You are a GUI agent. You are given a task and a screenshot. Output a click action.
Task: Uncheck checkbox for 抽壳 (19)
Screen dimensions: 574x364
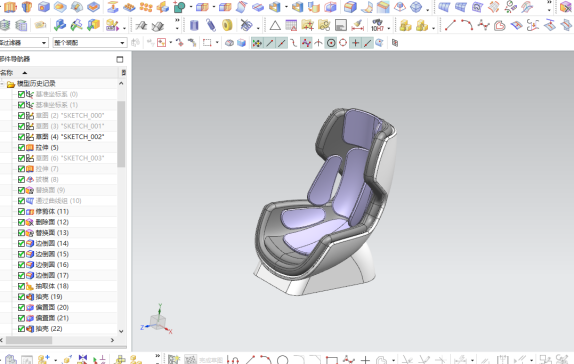coord(21,297)
